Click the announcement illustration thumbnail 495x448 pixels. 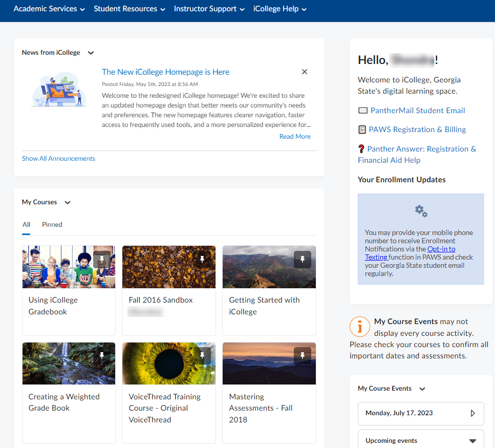click(x=59, y=90)
